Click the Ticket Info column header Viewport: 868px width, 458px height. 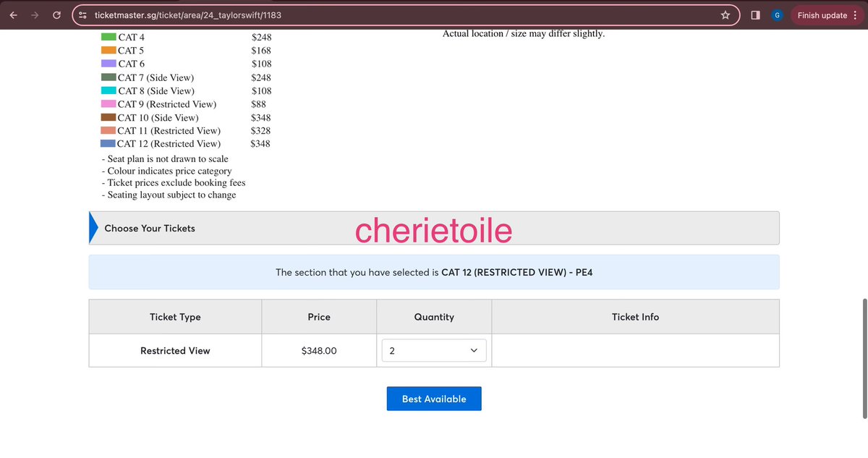(636, 317)
